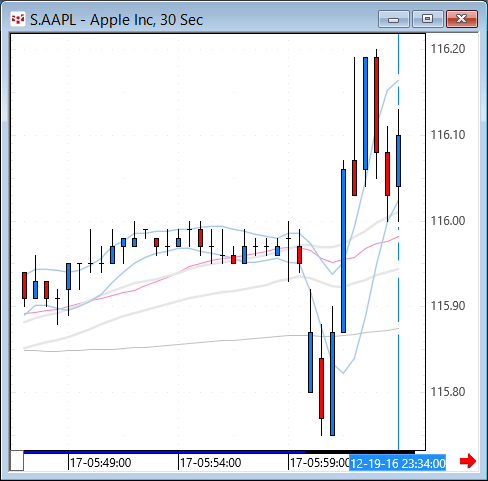This screenshot has width=488, height=481.
Task: Click the blue horizontal scrollbar above time axis
Action: [x=164, y=452]
